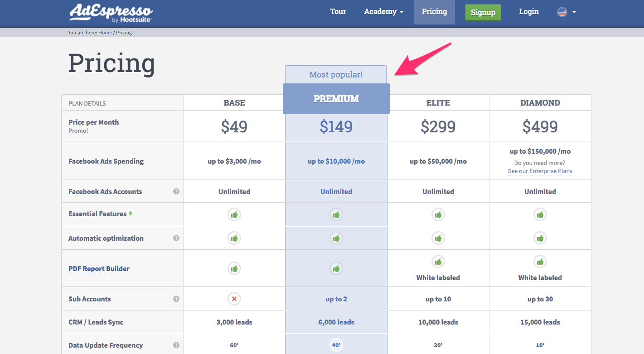Open the Home breadcrumb link
Screen dimensions: 644x354
(105, 32)
